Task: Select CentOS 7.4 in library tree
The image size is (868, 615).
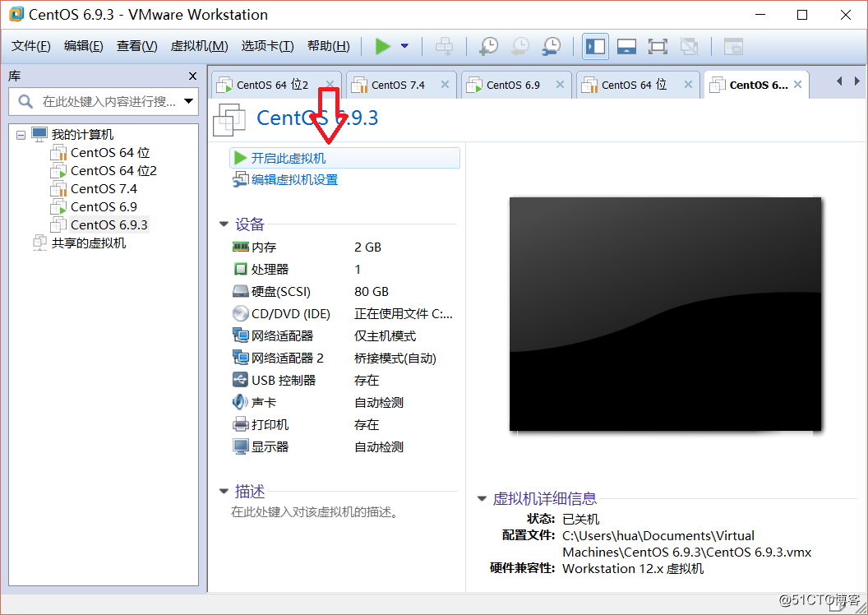Action: (x=104, y=189)
